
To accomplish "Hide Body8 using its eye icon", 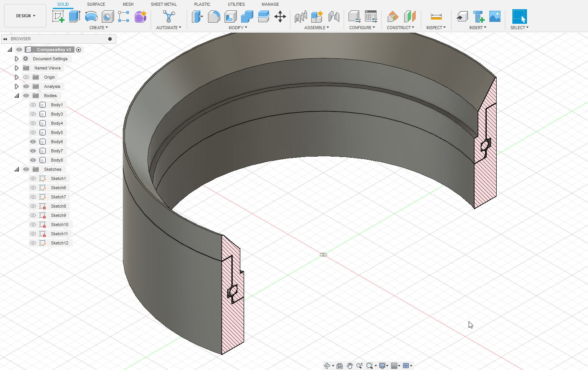I will click(x=33, y=160).
